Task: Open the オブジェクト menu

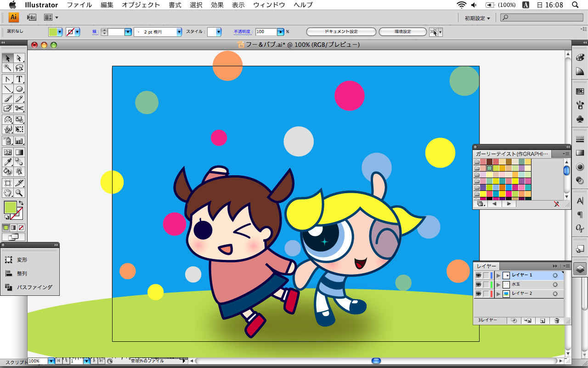Action: [x=141, y=5]
